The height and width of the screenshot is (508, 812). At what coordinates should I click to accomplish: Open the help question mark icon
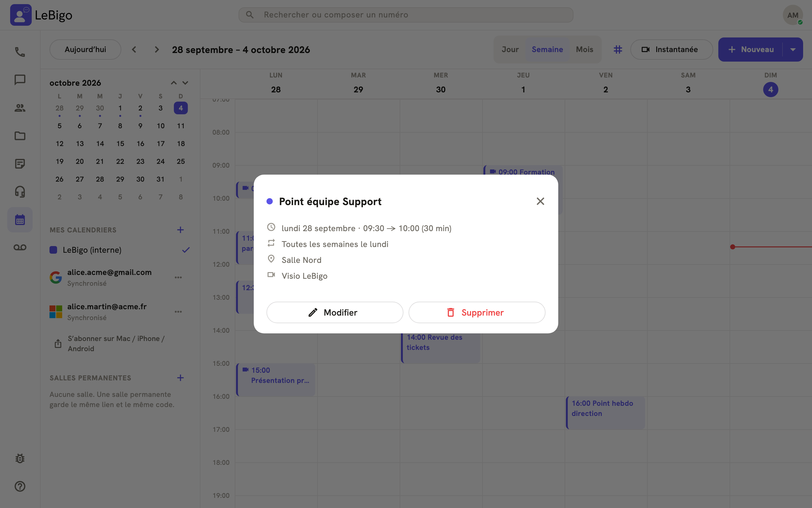[x=20, y=486]
